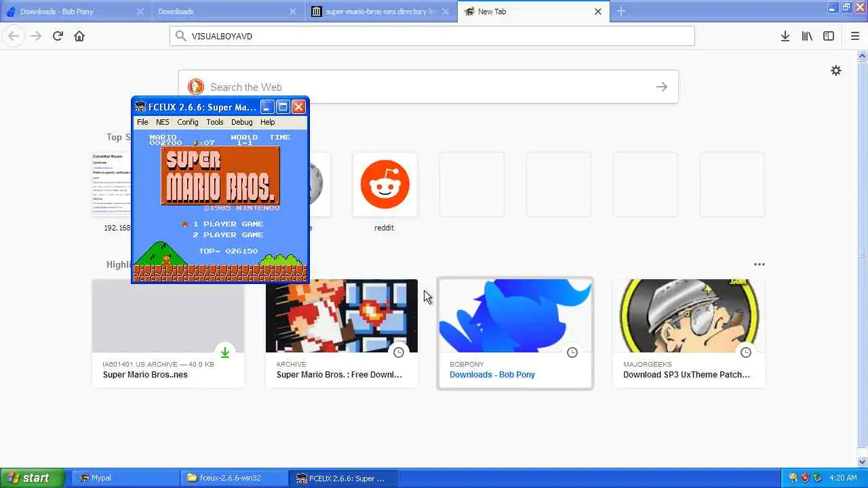Click the red shield tray icon
This screenshot has height=488, width=868.
[x=805, y=478]
